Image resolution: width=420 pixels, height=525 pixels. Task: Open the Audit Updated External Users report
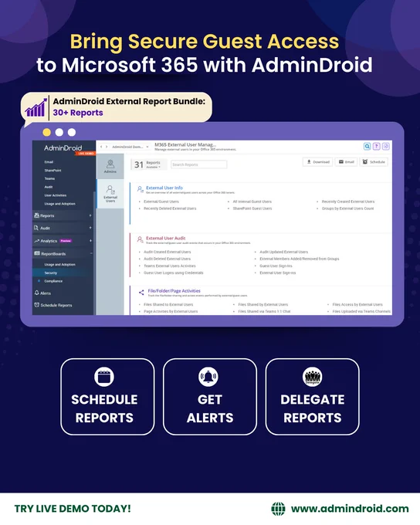[283, 252]
